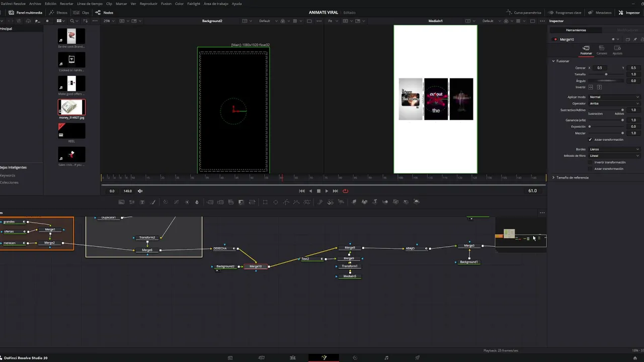Add a Blur drop tool from the toolbar
Viewport: 644px width, 362px height.
click(197, 202)
